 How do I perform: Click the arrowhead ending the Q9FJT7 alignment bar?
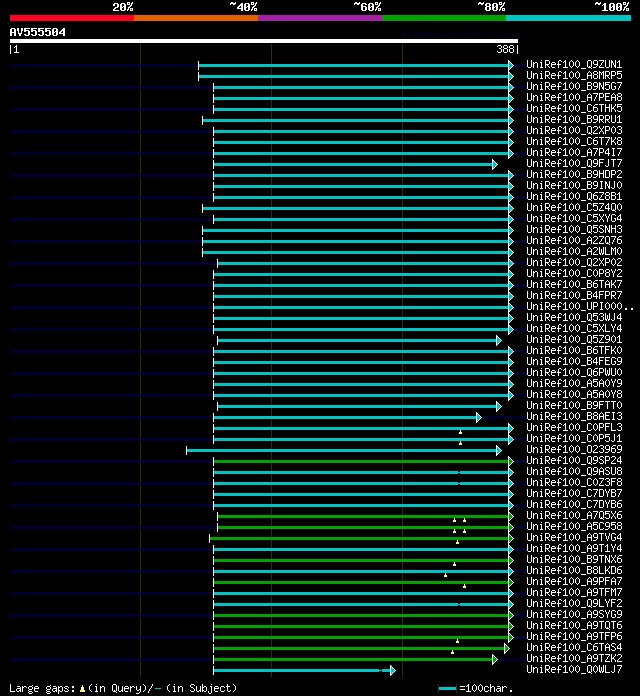coord(495,165)
